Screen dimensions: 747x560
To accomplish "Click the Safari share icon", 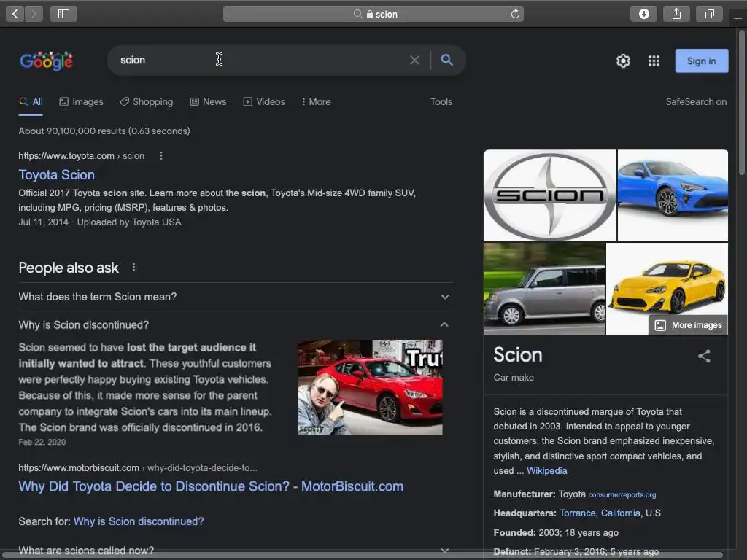I will pos(676,14).
